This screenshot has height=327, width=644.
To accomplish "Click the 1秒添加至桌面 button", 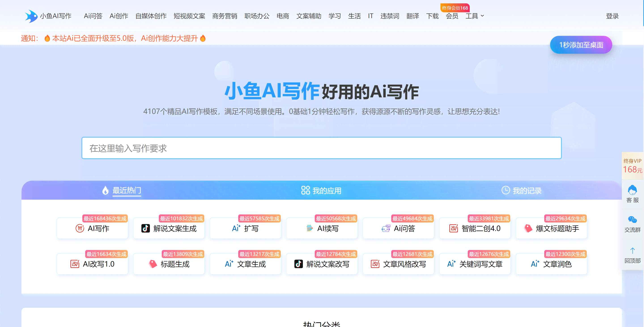I will (581, 45).
